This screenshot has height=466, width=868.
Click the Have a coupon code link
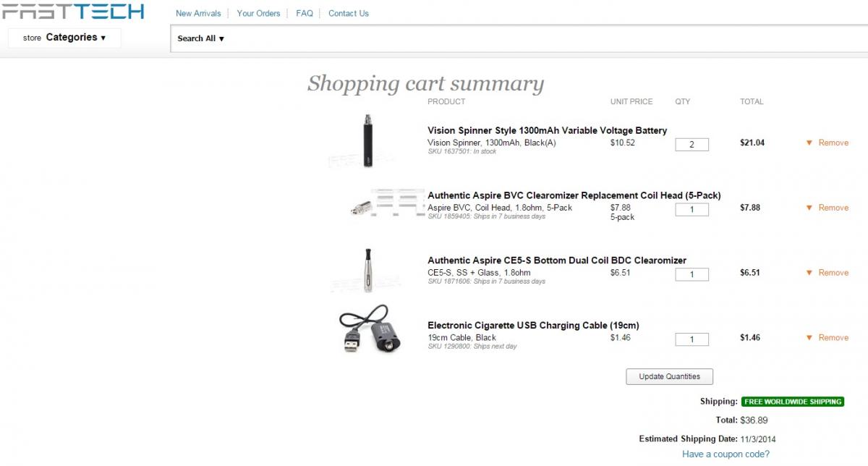726,454
